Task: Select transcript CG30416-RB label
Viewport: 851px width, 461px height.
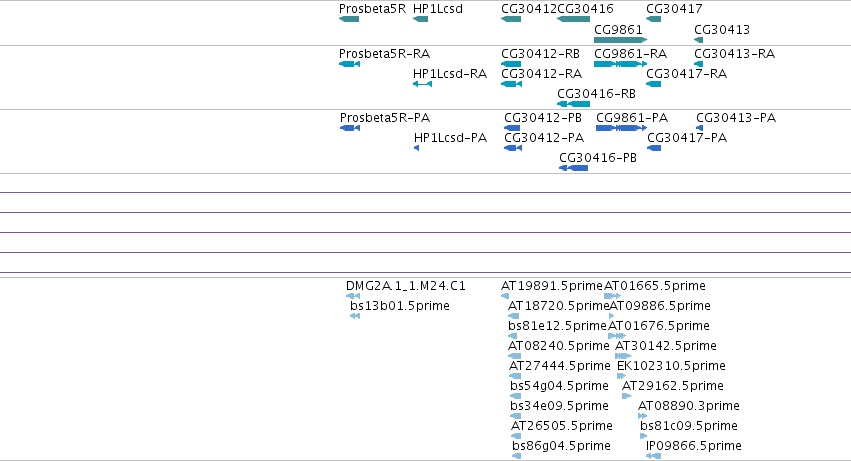Action: 596,94
